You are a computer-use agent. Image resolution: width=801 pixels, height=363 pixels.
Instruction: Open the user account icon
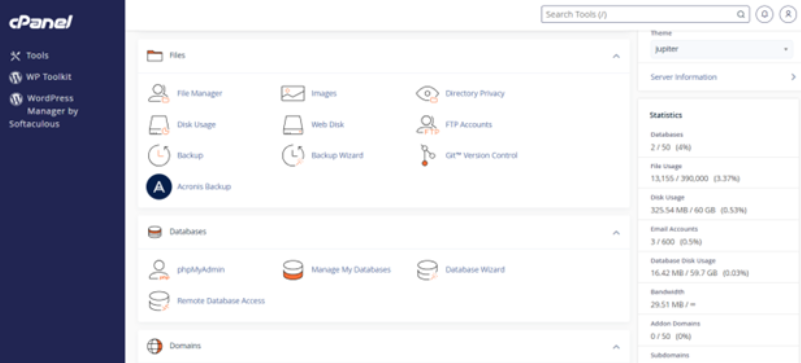pos(788,14)
